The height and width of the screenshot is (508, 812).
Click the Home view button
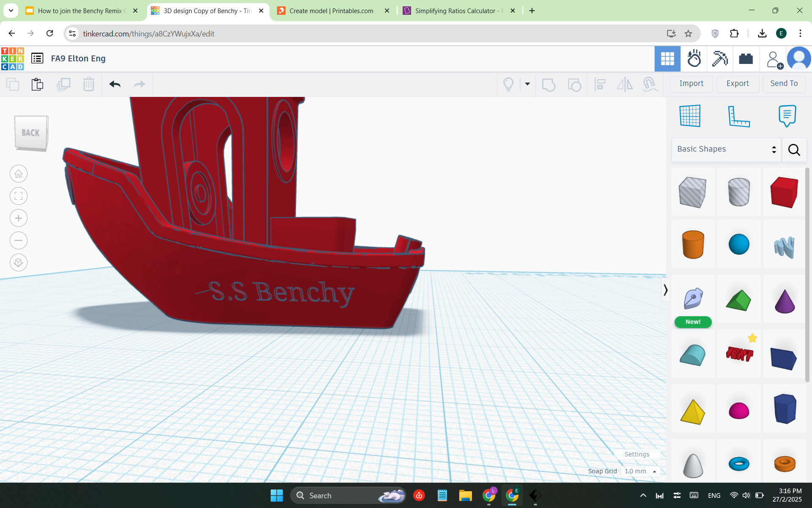[x=19, y=174]
